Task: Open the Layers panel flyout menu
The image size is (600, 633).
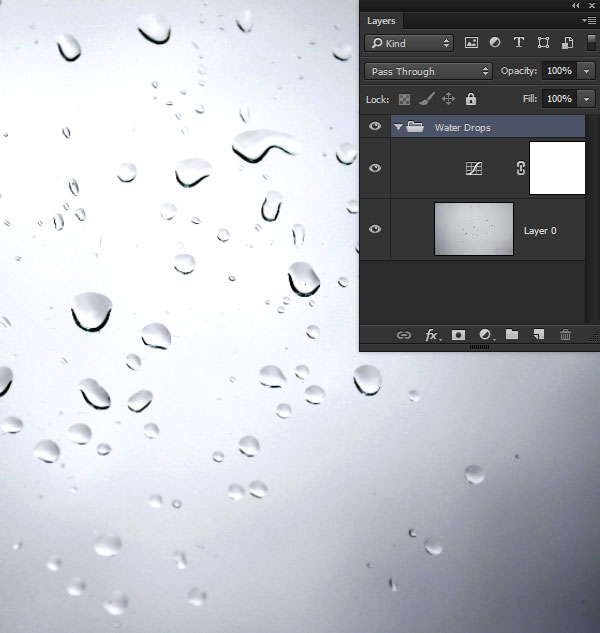Action: point(590,20)
